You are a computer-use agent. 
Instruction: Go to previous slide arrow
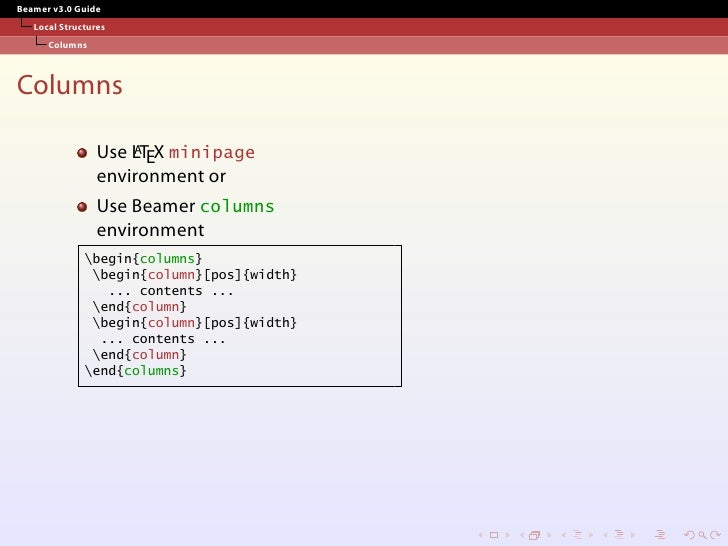(481, 535)
